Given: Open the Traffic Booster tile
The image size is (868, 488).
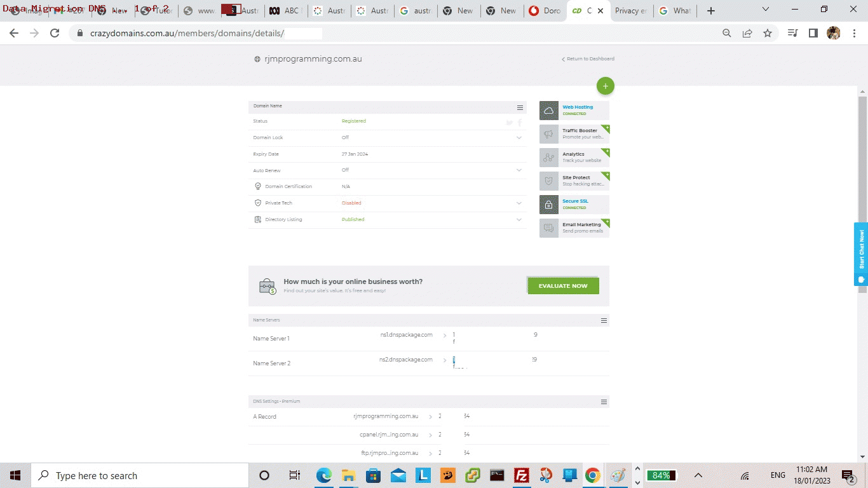Looking at the screenshot, I should pos(574,134).
